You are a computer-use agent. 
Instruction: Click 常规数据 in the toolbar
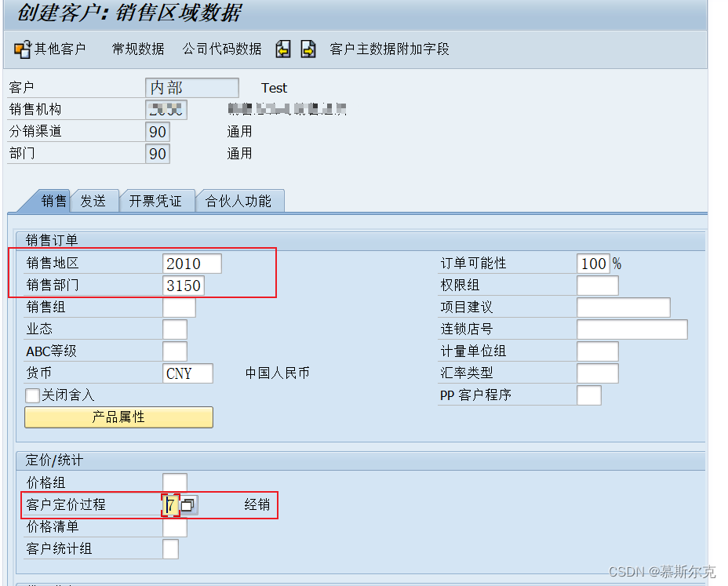pyautogui.click(x=137, y=47)
